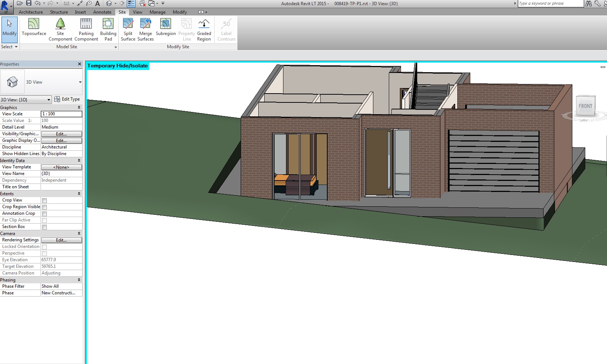Click the Edit Type button
Viewport: 607px width, 364px height.
tap(67, 99)
